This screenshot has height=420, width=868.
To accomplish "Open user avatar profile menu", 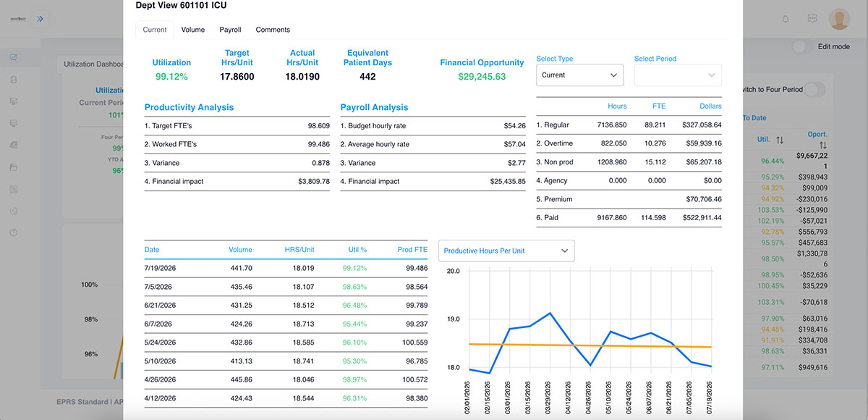I will pos(839,19).
